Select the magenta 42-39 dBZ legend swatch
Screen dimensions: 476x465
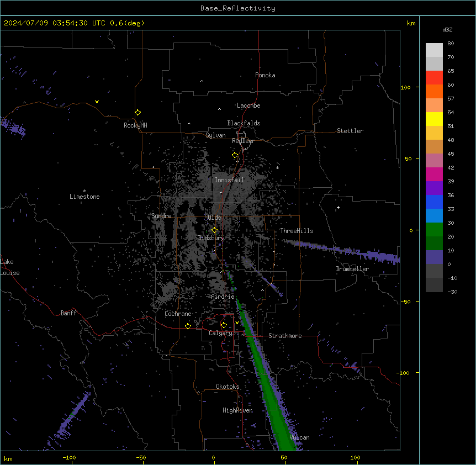434,174
